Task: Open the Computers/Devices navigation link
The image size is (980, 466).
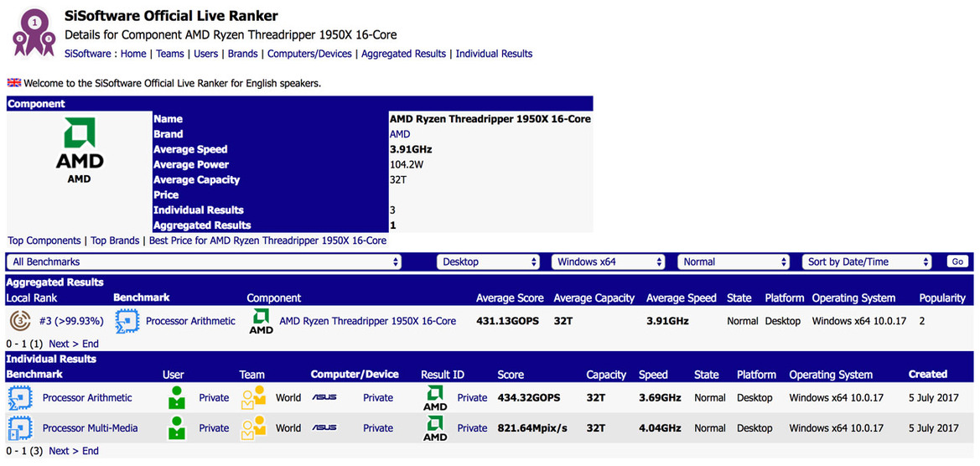Action: click(x=309, y=54)
